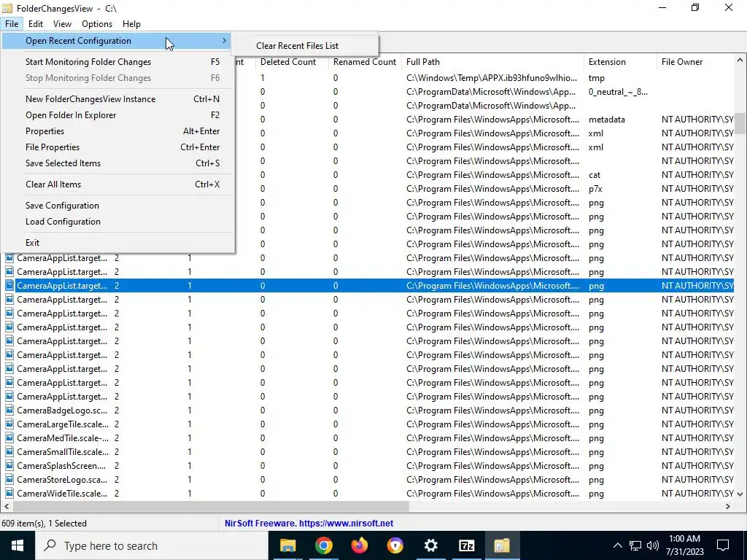This screenshot has height=560, width=747.
Task: Select Load Configuration
Action: point(117,222)
